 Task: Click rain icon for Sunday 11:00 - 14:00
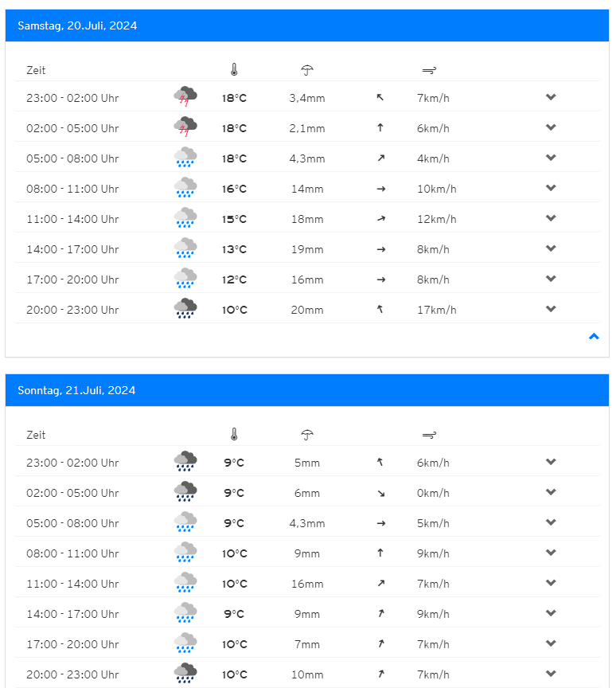pyautogui.click(x=185, y=584)
